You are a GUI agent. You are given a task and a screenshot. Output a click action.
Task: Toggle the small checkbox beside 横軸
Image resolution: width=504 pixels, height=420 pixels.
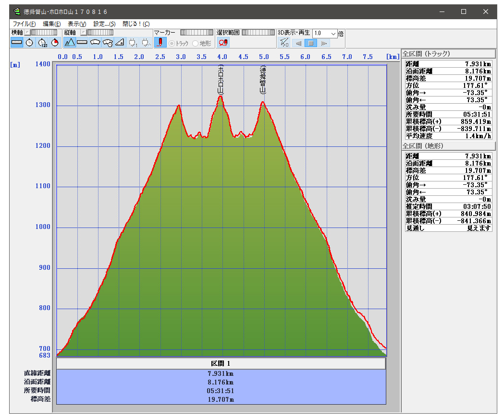(27, 32)
